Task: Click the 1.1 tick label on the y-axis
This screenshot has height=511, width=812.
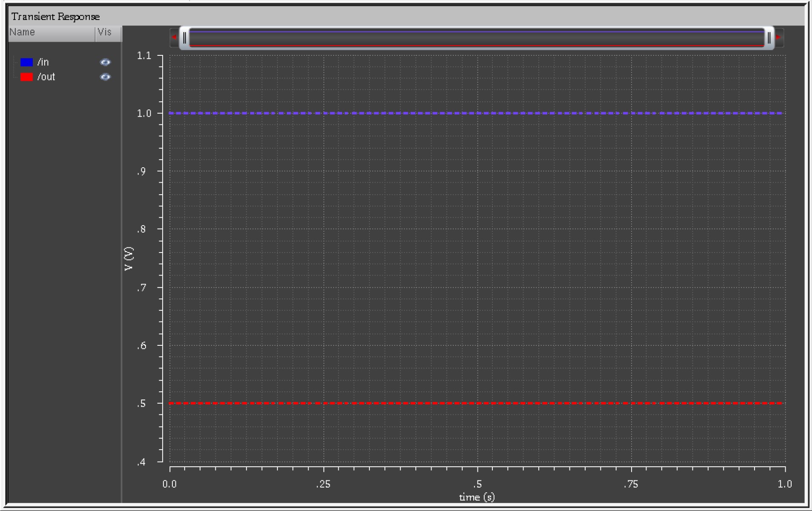Action: [144, 56]
